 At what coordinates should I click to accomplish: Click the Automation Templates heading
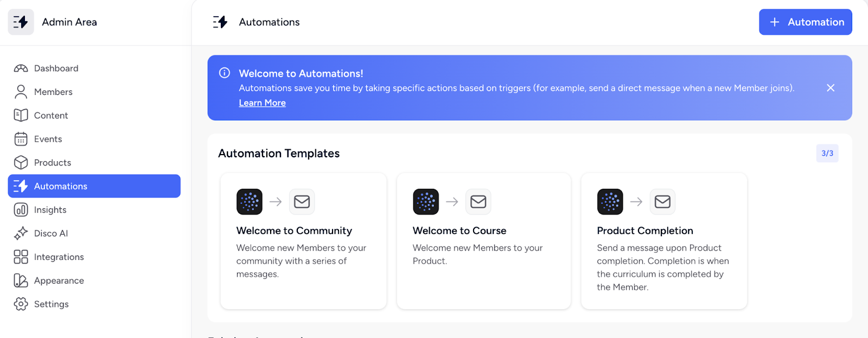tap(279, 154)
